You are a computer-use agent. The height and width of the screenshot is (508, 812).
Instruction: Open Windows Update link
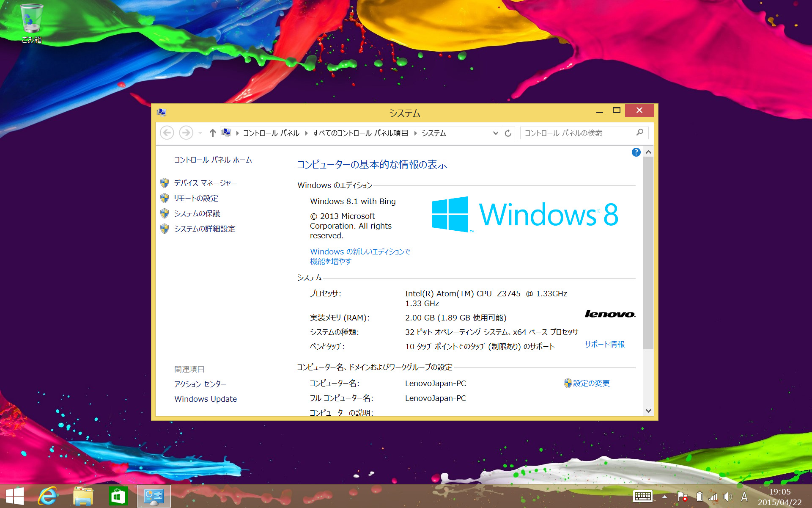pyautogui.click(x=206, y=399)
